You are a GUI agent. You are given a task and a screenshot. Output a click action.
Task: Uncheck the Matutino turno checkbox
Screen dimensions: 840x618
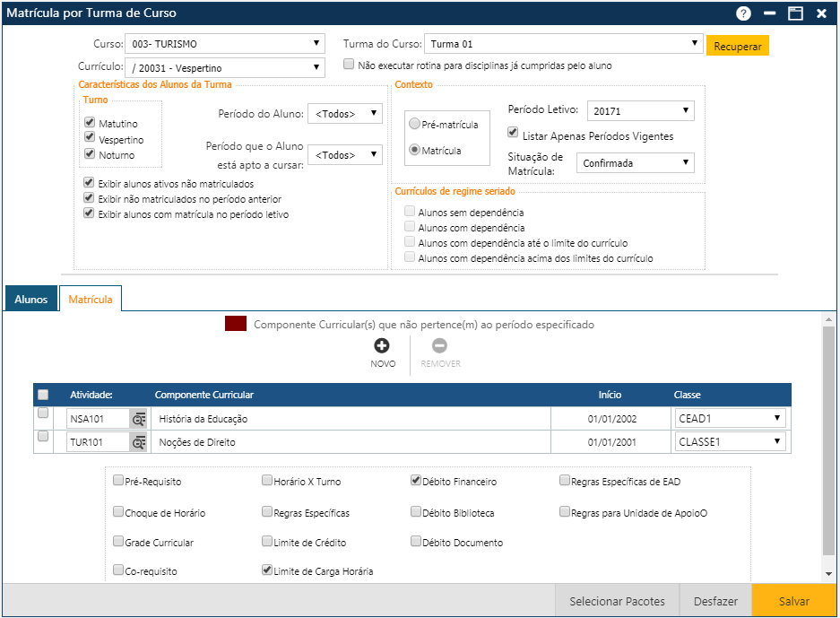pos(90,123)
